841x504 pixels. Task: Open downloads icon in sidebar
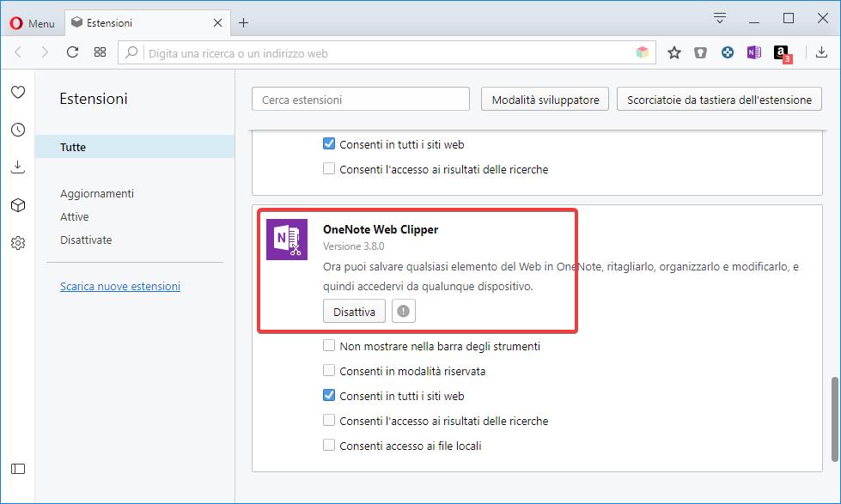pos(18,167)
